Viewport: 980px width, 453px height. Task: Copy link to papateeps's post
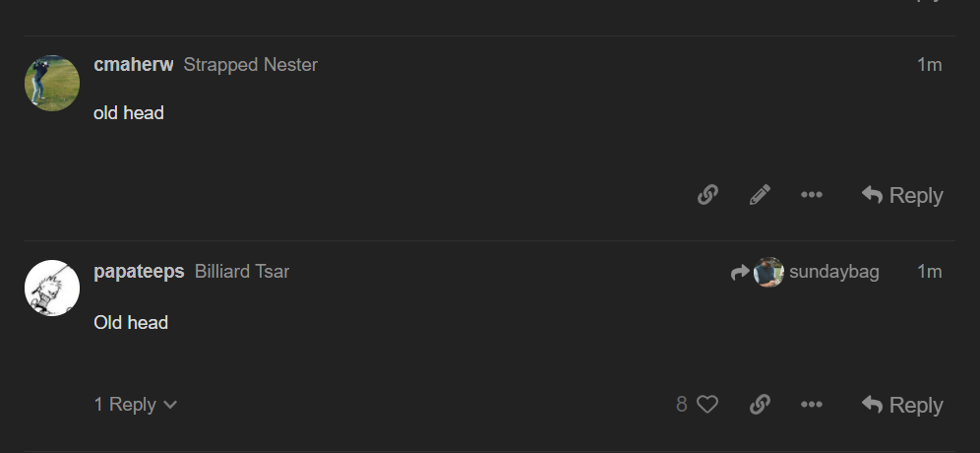(760, 405)
